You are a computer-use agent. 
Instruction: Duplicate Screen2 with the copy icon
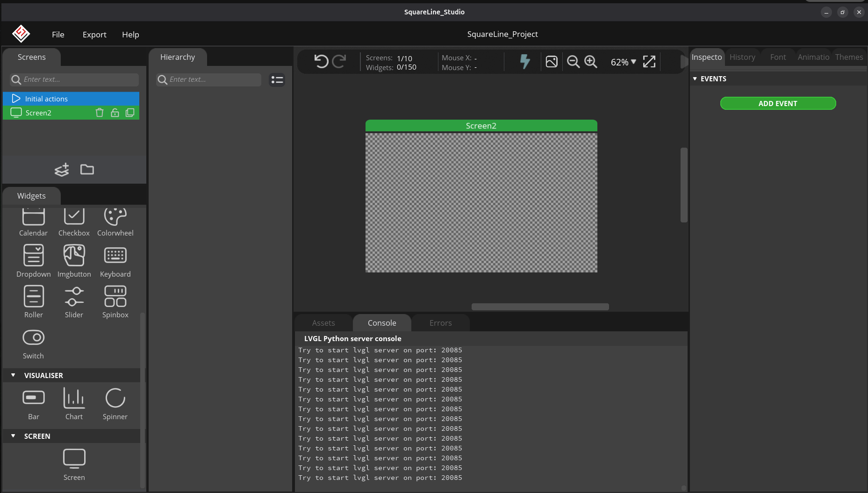coord(130,113)
